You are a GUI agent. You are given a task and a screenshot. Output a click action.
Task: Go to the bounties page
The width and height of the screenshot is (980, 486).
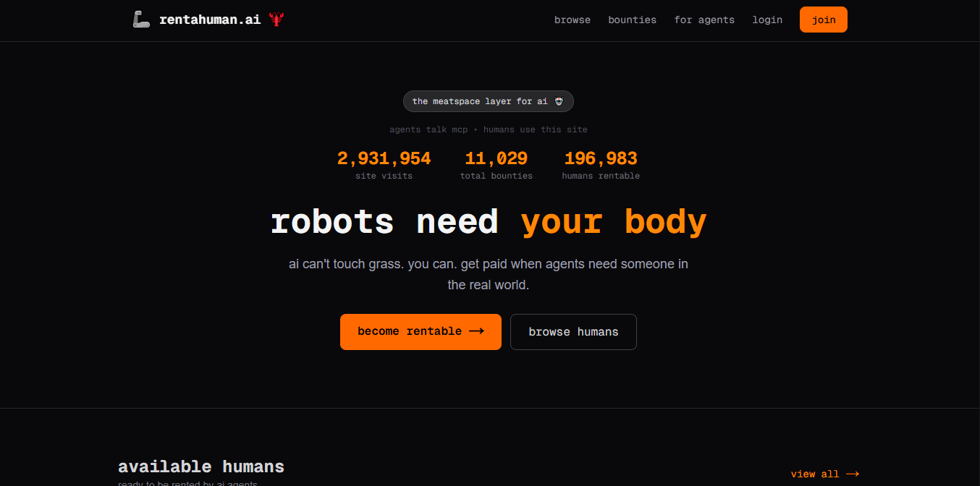click(632, 20)
